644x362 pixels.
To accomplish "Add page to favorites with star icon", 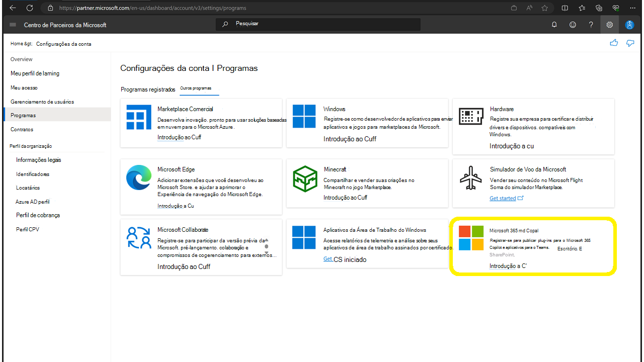I will [544, 8].
